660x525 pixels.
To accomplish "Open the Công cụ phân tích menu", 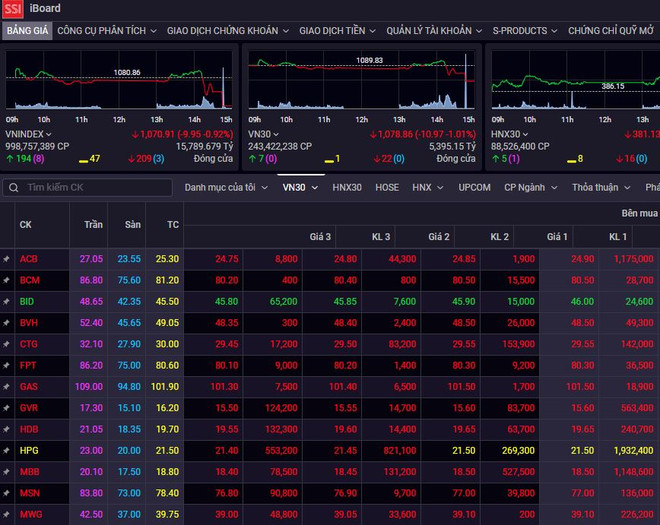I will tap(106, 31).
